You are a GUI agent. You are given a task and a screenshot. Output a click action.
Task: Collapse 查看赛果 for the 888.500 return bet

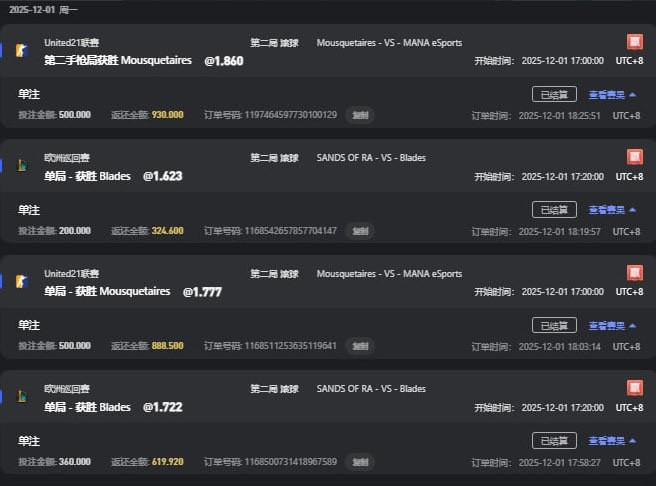[x=612, y=326]
